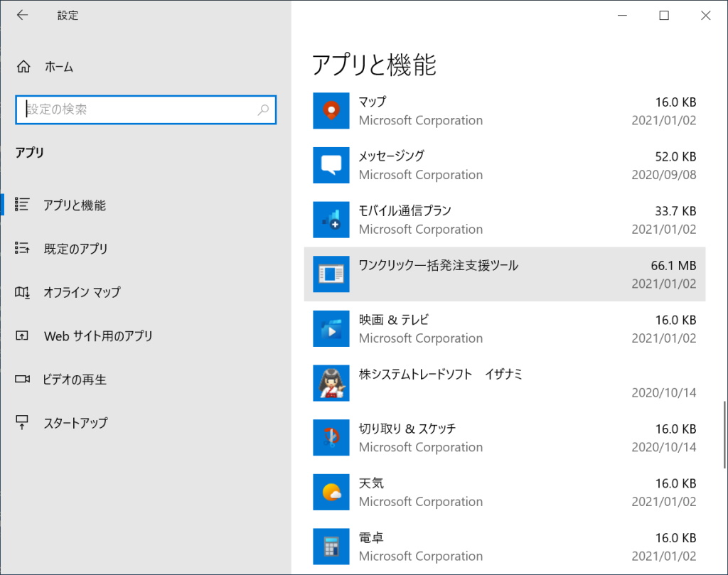Select the メッセージング app name
The height and width of the screenshot is (575, 728).
(392, 156)
